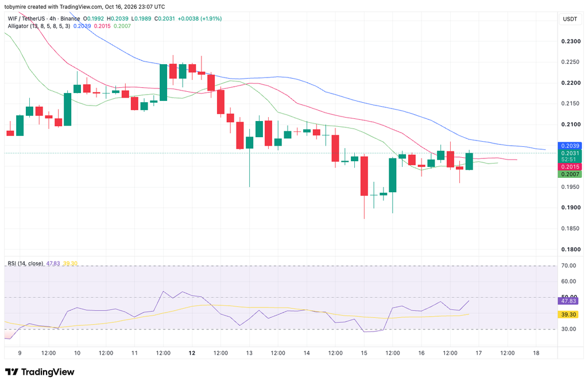The width and height of the screenshot is (588, 385).
Task: Click date 15 on the time axis
Action: (364, 353)
